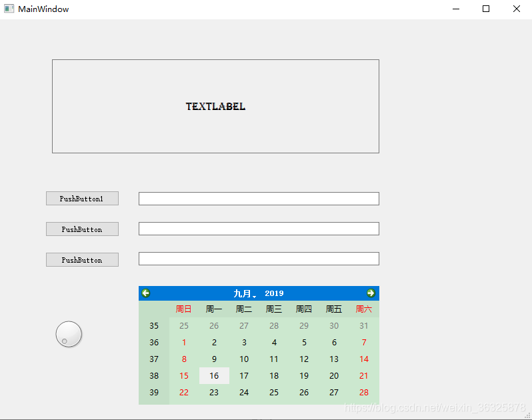Click the MainWindow title bar app icon
The image size is (532, 420).
(x=9, y=9)
